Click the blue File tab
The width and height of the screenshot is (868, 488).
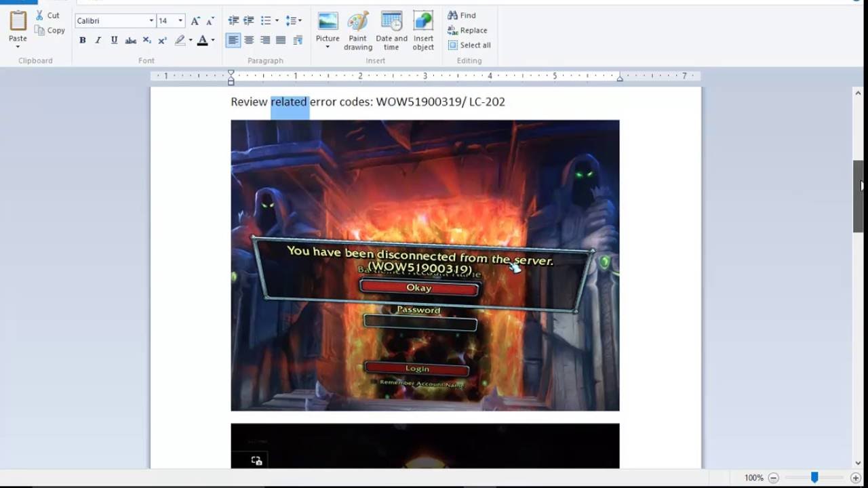click(18, 2)
